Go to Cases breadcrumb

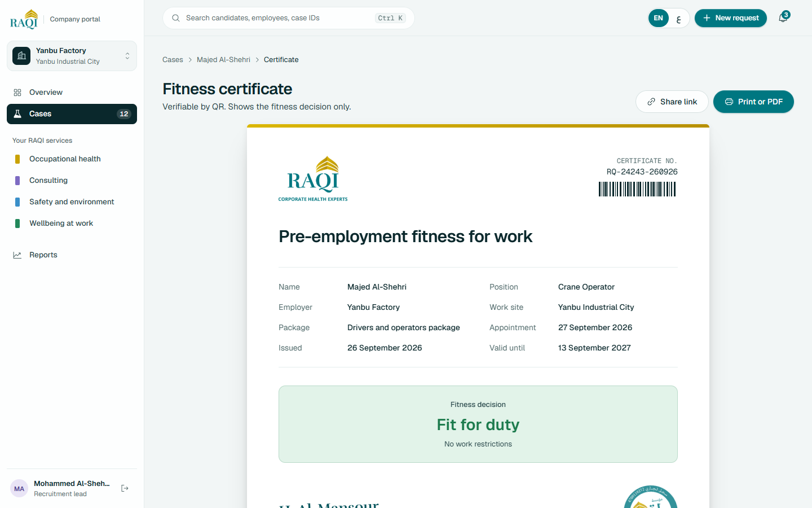click(173, 60)
